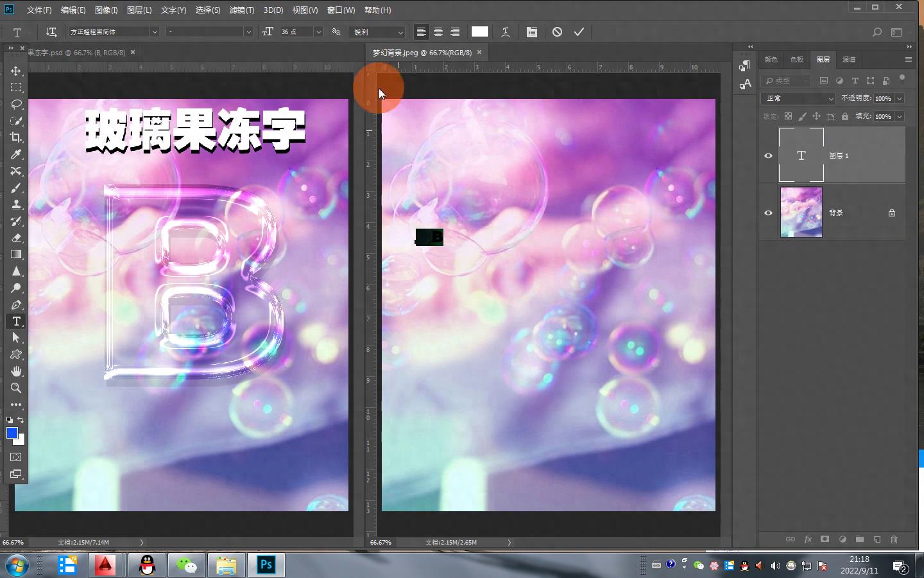
Task: Cancel current text edit icon
Action: point(557,32)
